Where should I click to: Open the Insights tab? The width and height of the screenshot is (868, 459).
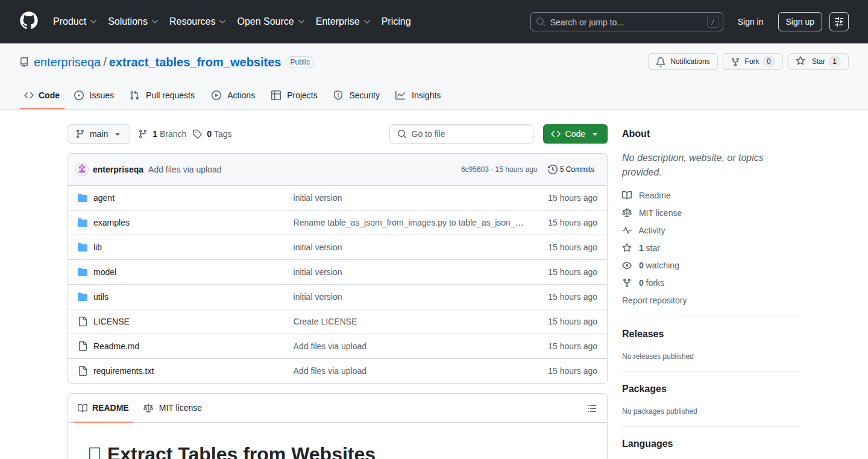(418, 95)
